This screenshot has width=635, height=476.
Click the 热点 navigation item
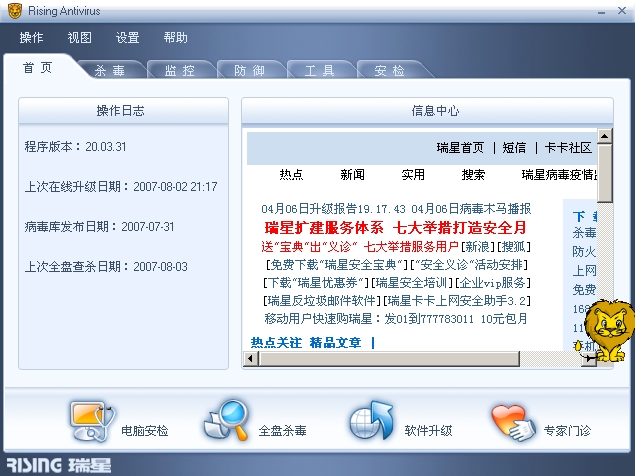(292, 175)
